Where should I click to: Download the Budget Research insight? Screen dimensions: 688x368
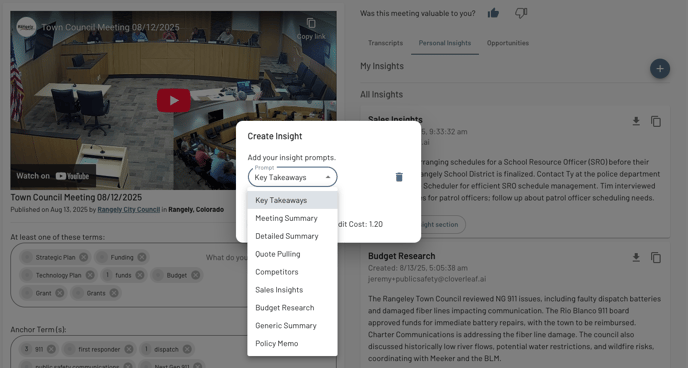636,257
